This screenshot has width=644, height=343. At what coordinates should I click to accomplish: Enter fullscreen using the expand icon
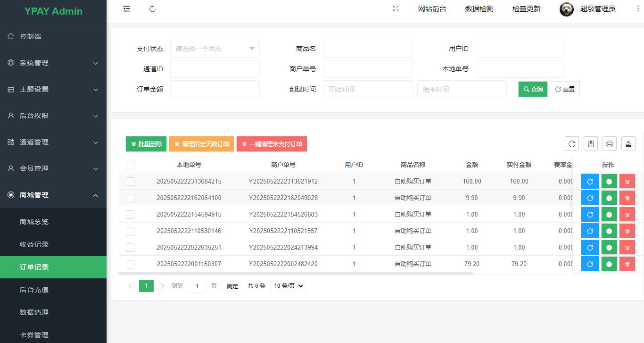(396, 8)
